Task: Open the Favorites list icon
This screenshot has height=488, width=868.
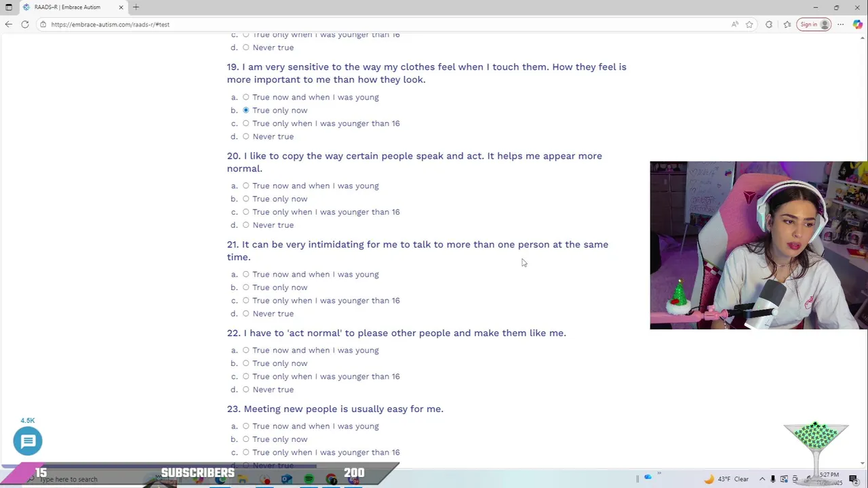Action: pyautogui.click(x=787, y=24)
